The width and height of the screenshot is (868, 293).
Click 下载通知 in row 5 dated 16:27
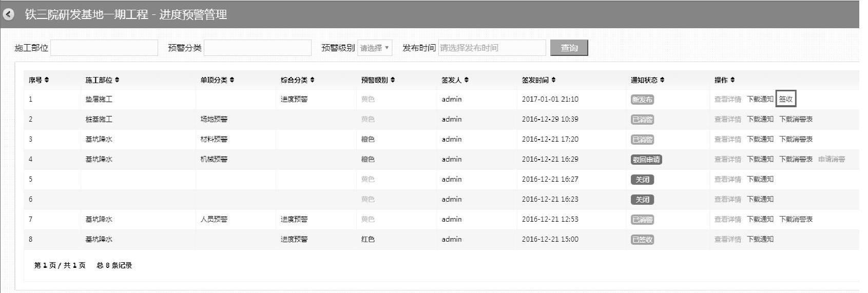[760, 180]
